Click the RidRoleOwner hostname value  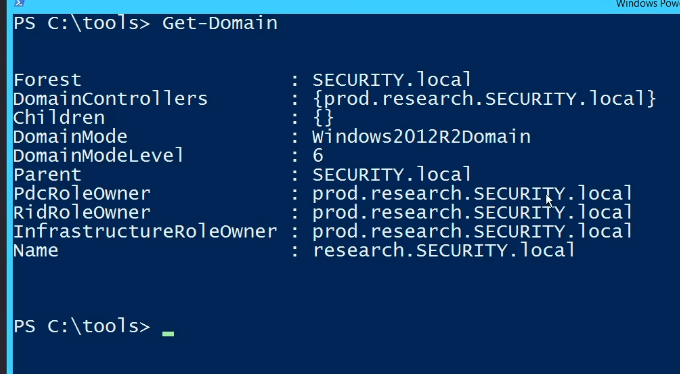click(472, 213)
